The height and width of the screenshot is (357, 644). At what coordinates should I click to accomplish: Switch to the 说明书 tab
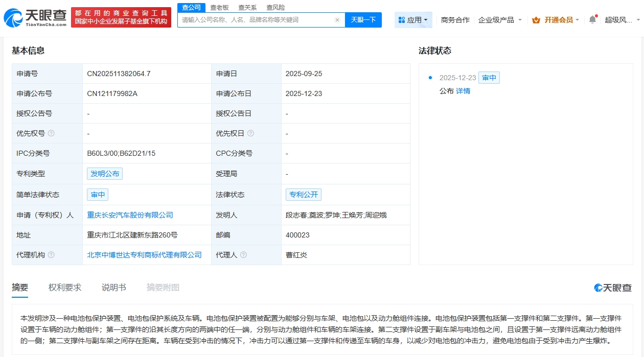113,288
